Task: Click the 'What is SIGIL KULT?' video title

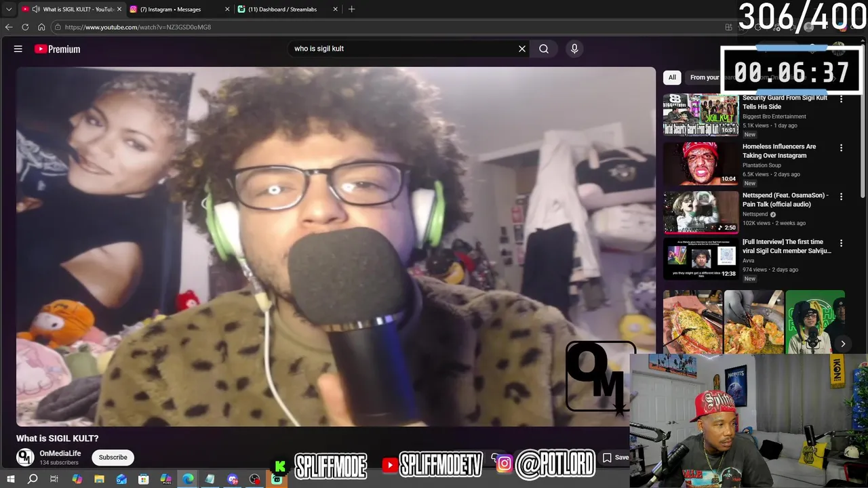Action: pyautogui.click(x=58, y=439)
